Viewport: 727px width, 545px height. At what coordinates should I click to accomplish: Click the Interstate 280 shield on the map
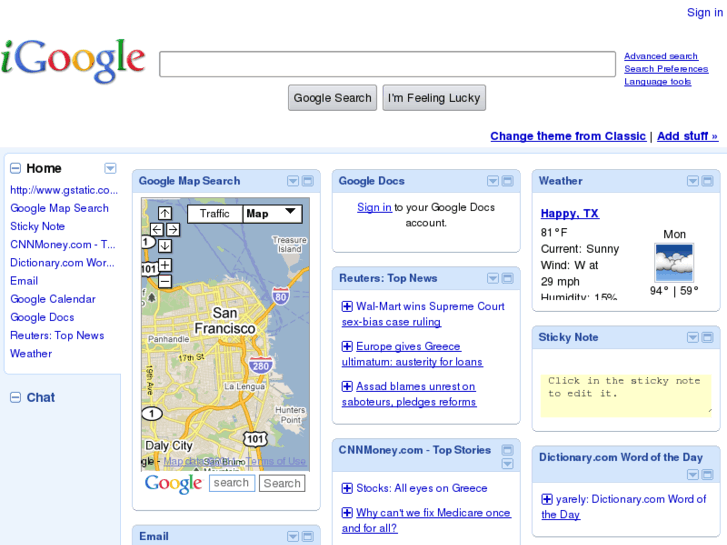pyautogui.click(x=261, y=365)
